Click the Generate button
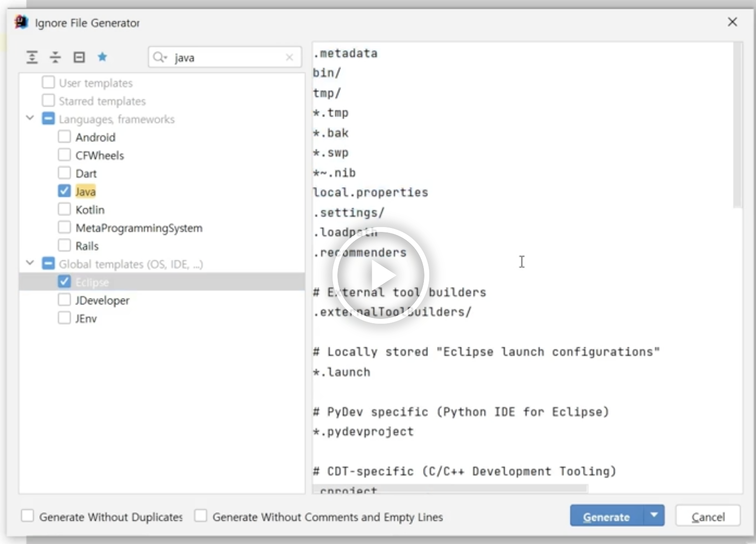Viewport: 756px width, 544px height. coord(607,515)
